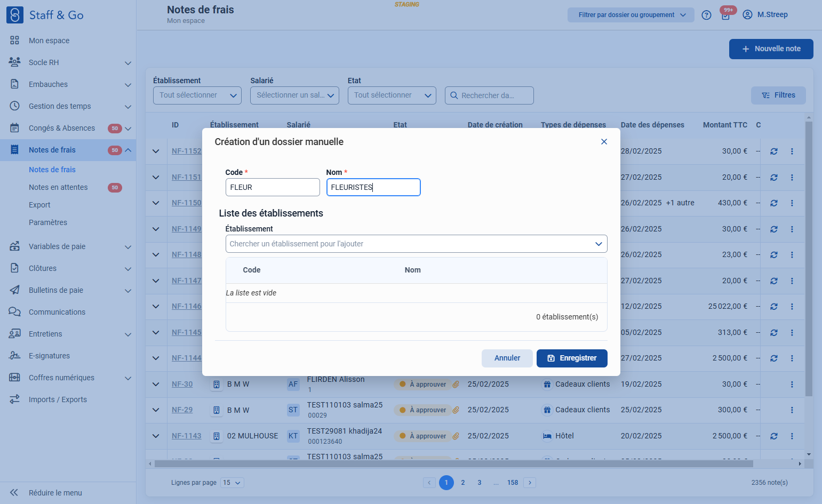Click the Coffres numériques safe icon
The width and height of the screenshot is (822, 504).
pyautogui.click(x=14, y=378)
